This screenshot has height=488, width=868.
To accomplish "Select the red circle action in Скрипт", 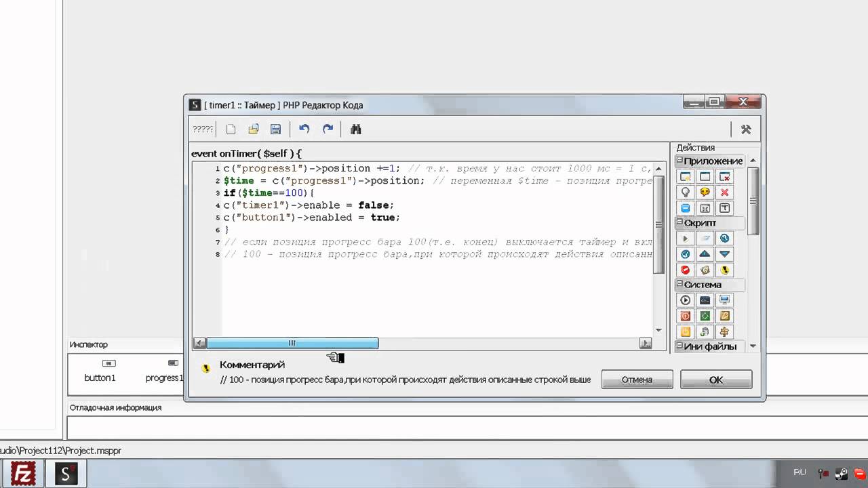I will click(x=686, y=270).
